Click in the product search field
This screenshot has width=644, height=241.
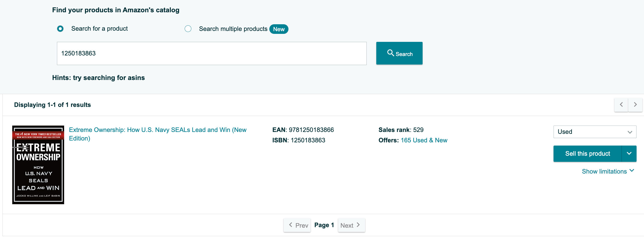coord(212,53)
